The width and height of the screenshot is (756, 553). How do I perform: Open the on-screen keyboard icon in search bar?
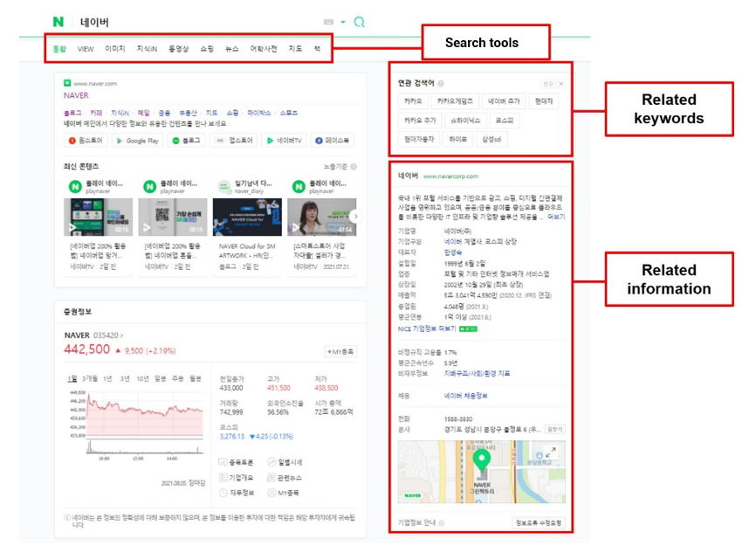329,22
